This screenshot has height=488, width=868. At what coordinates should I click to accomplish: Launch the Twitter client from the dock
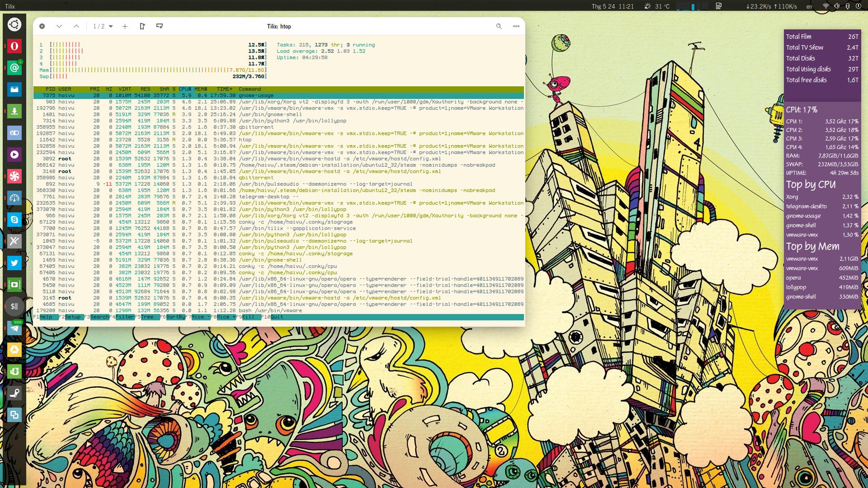tap(14, 263)
